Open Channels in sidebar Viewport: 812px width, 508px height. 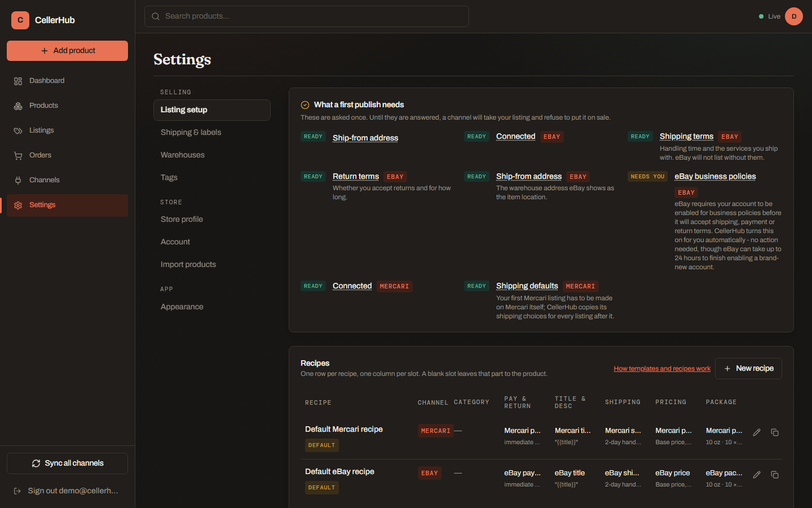pos(67,181)
